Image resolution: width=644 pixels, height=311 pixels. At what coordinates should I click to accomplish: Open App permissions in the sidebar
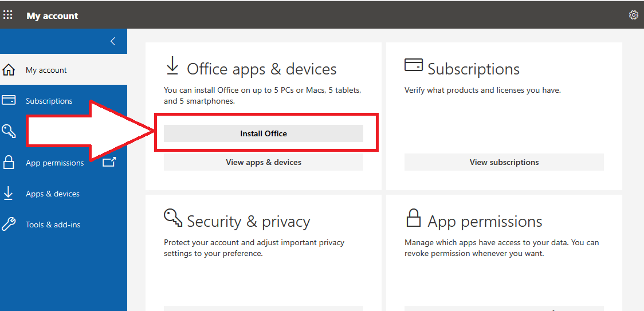coord(54,163)
